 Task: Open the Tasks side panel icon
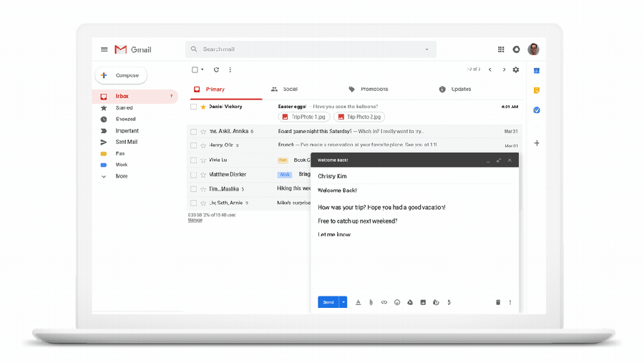point(537,110)
